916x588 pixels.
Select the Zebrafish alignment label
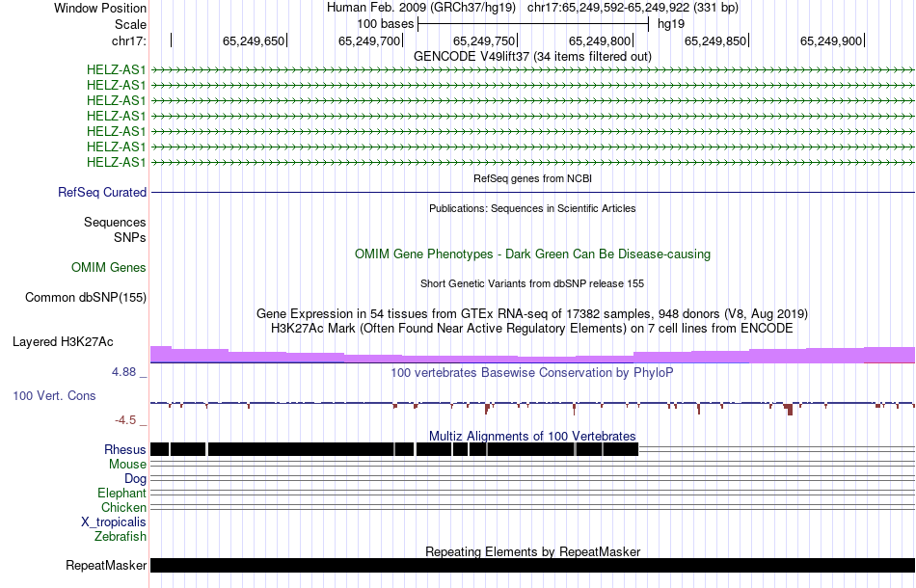pos(121,536)
